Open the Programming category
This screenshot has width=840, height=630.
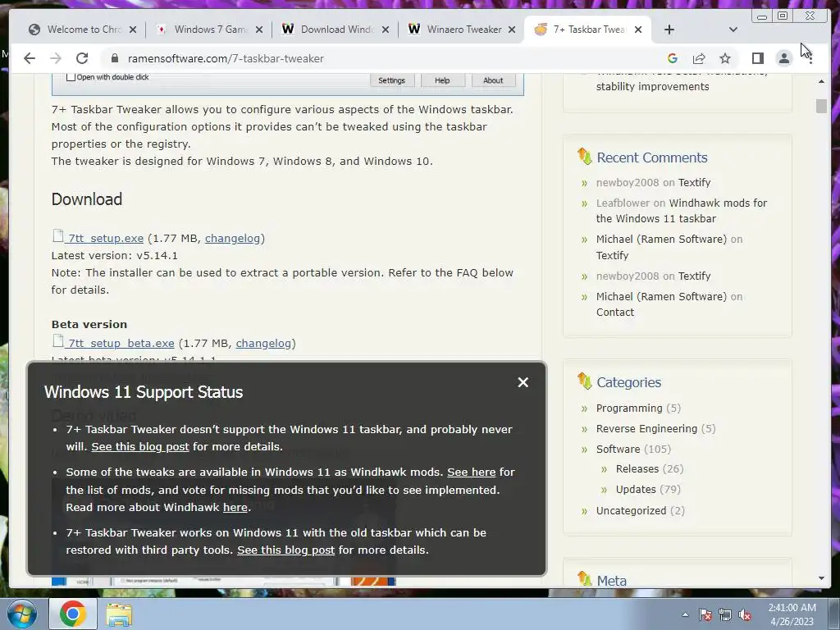point(629,409)
